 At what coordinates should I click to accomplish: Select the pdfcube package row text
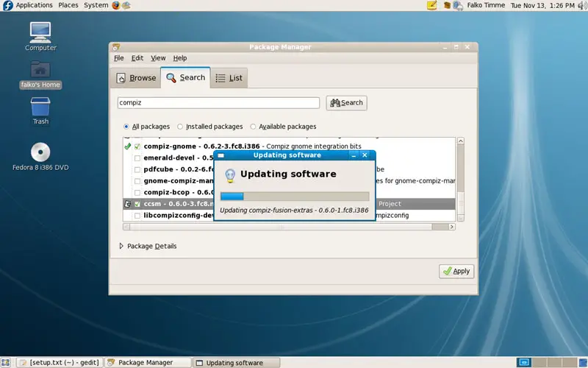coord(178,169)
